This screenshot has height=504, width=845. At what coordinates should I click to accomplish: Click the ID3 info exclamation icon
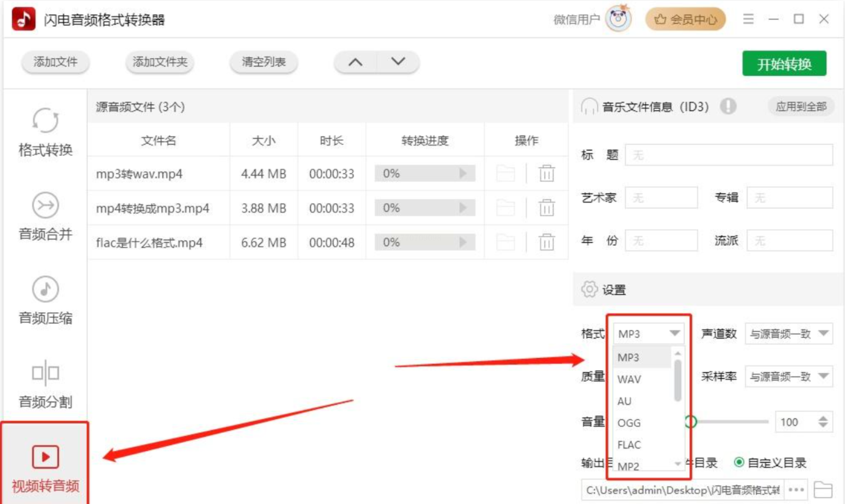[x=728, y=107]
